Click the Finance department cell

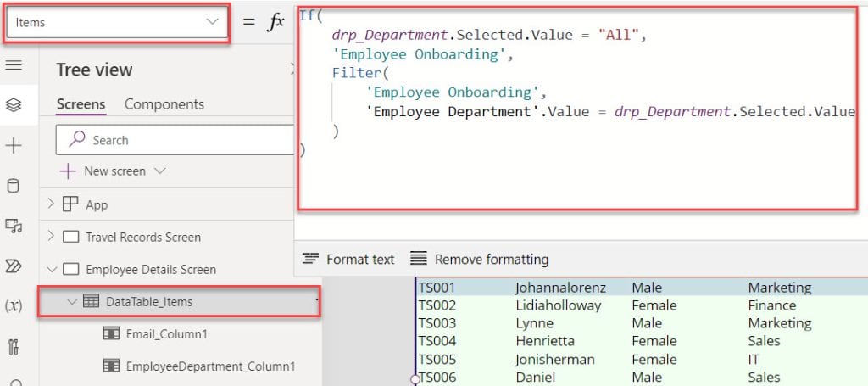772,305
